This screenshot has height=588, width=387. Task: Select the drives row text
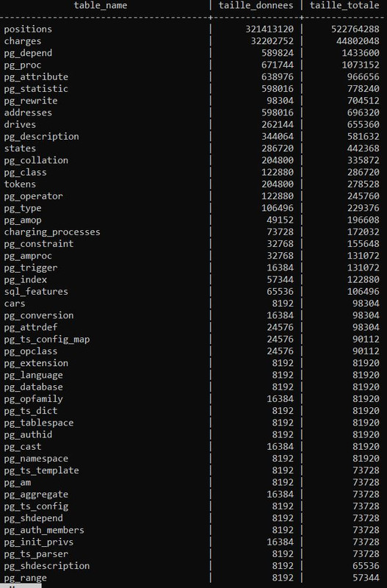[20, 124]
